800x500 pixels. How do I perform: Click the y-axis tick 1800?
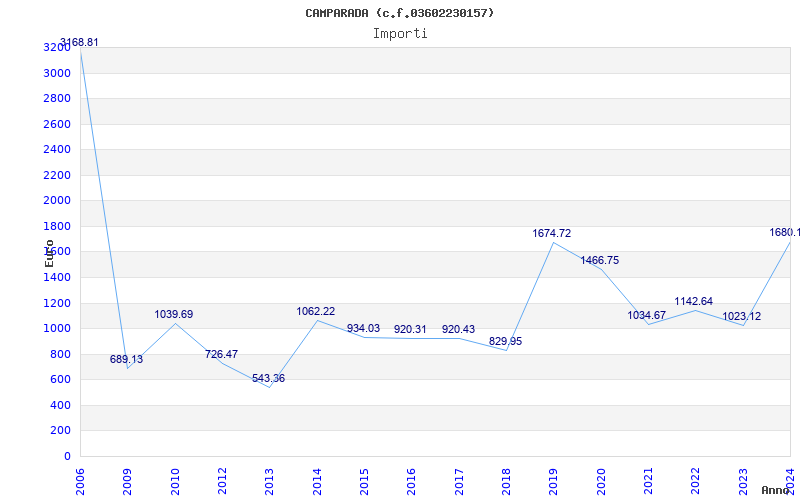click(x=57, y=226)
